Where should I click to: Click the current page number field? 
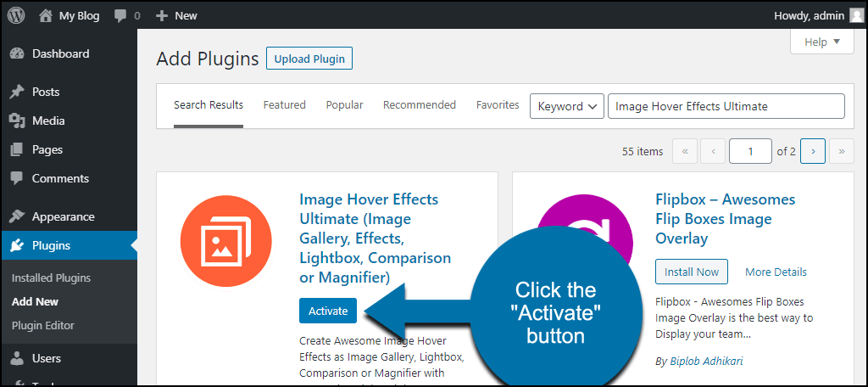pyautogui.click(x=750, y=151)
